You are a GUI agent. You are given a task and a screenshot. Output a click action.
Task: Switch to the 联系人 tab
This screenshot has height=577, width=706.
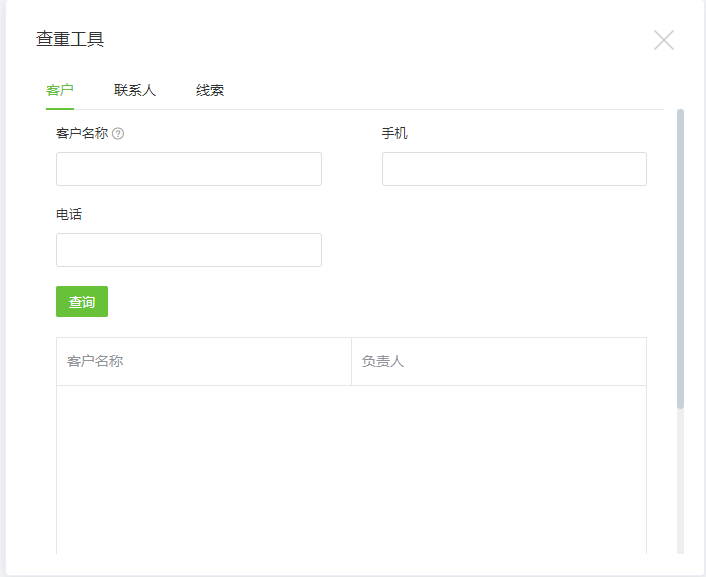[x=135, y=90]
